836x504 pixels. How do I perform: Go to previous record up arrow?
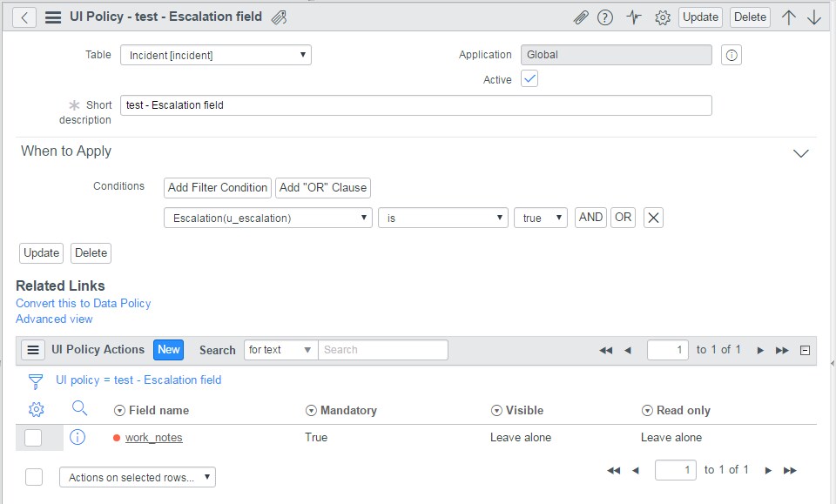click(x=789, y=17)
